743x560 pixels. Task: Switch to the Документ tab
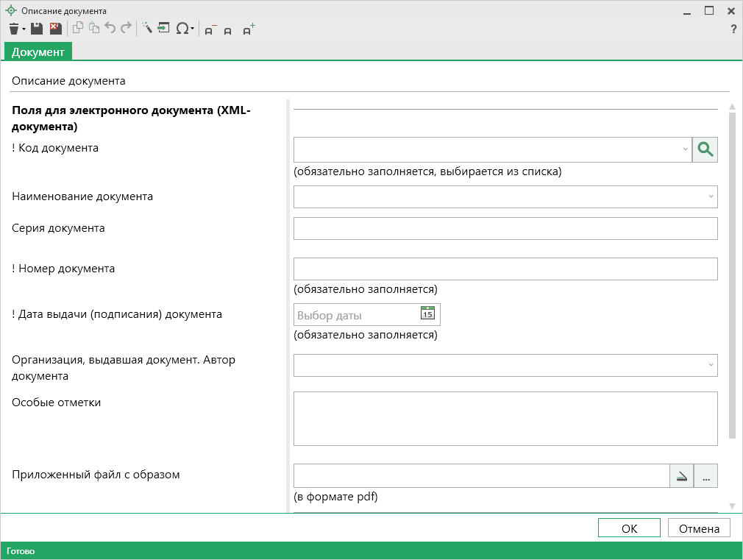(x=38, y=52)
